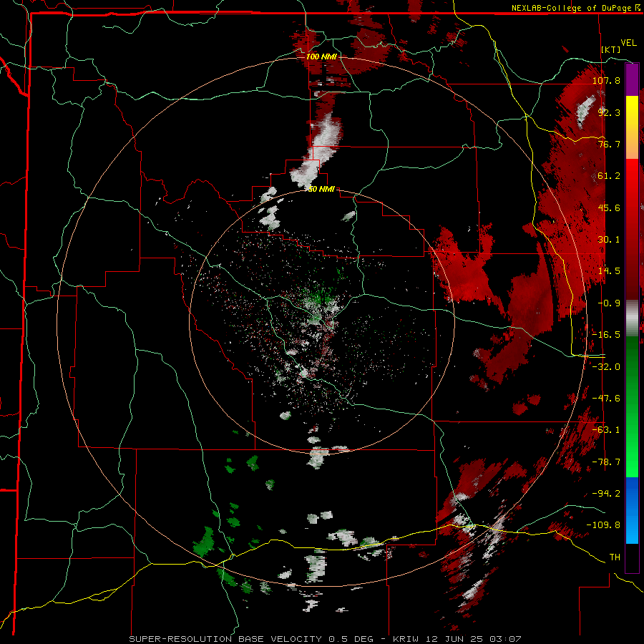The height and width of the screenshot is (644, 644).
Task: Click the 50 NMI range ring label
Action: [321, 190]
